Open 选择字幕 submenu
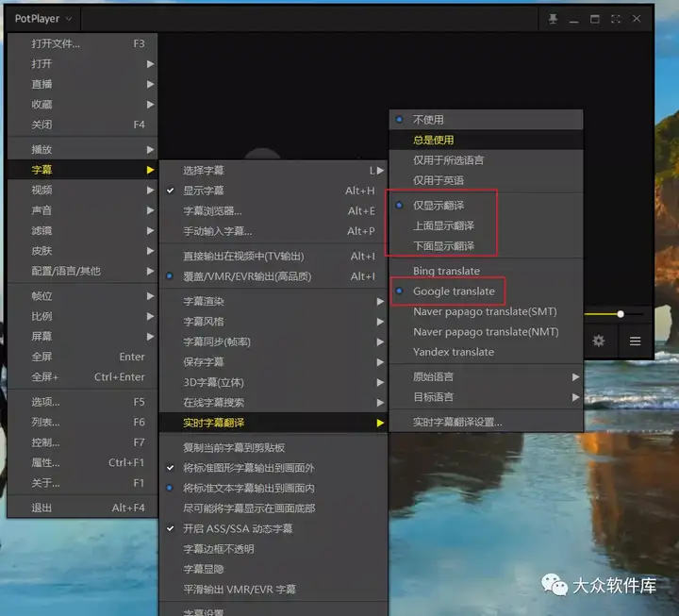Screen dimensions: 679x616 coord(273,170)
